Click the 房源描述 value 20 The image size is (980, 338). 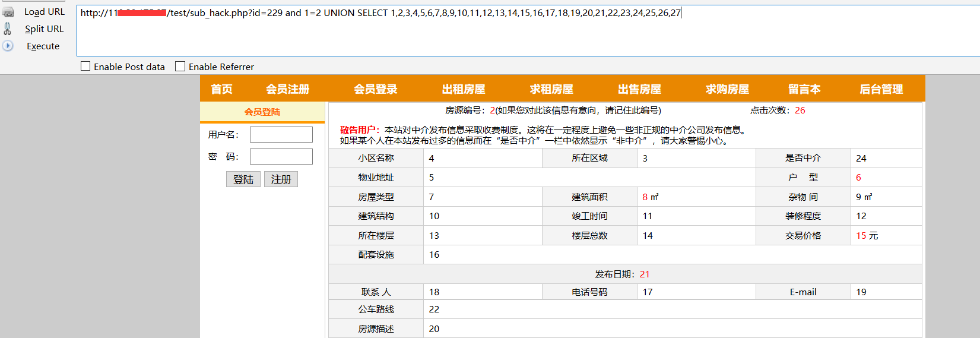(x=435, y=329)
